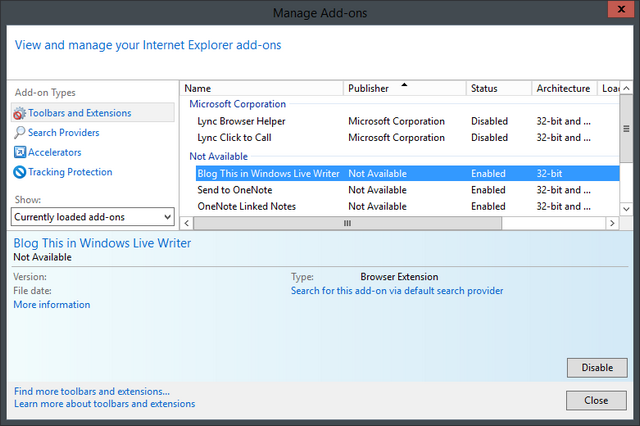Select the Send to OneNote add-on
This screenshot has height=426, width=640.
click(x=407, y=190)
